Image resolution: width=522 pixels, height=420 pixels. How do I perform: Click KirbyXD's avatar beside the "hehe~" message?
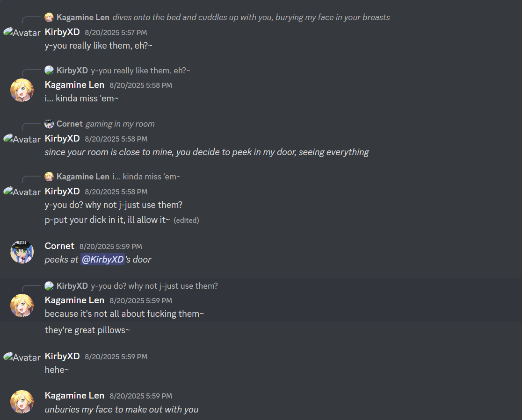coord(22,357)
